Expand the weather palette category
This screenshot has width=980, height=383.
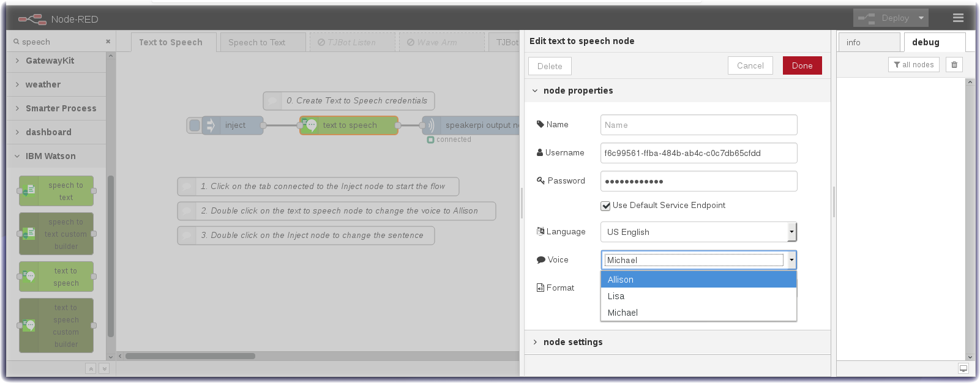(x=56, y=84)
